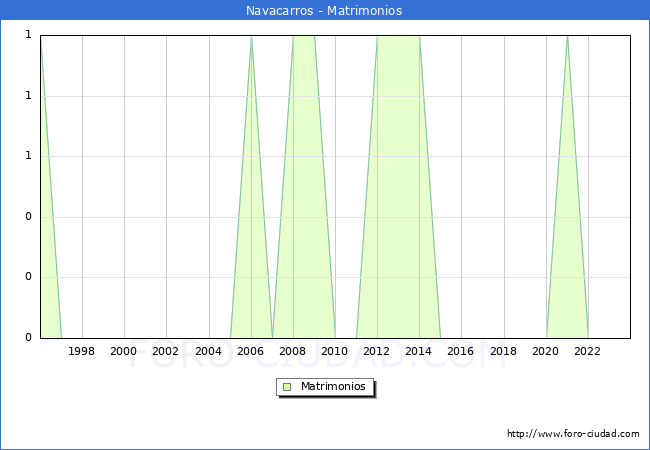Select the 2010 x-axis label

pyautogui.click(x=335, y=351)
